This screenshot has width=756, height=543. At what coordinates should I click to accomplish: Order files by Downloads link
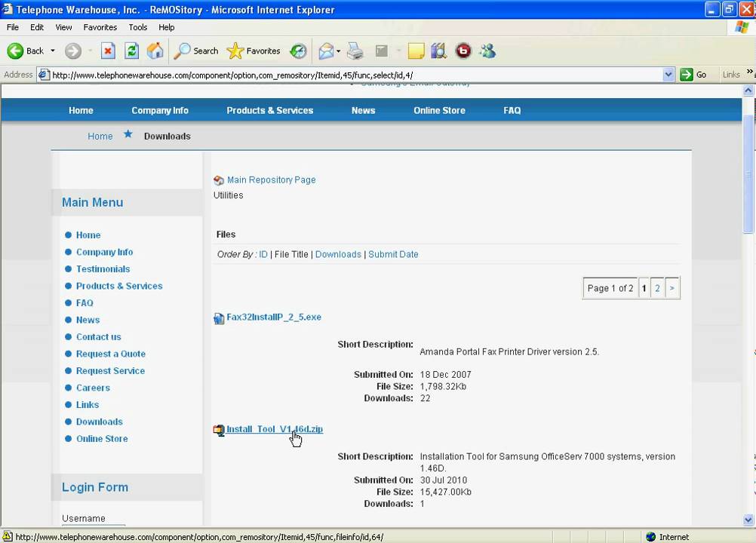tap(338, 254)
